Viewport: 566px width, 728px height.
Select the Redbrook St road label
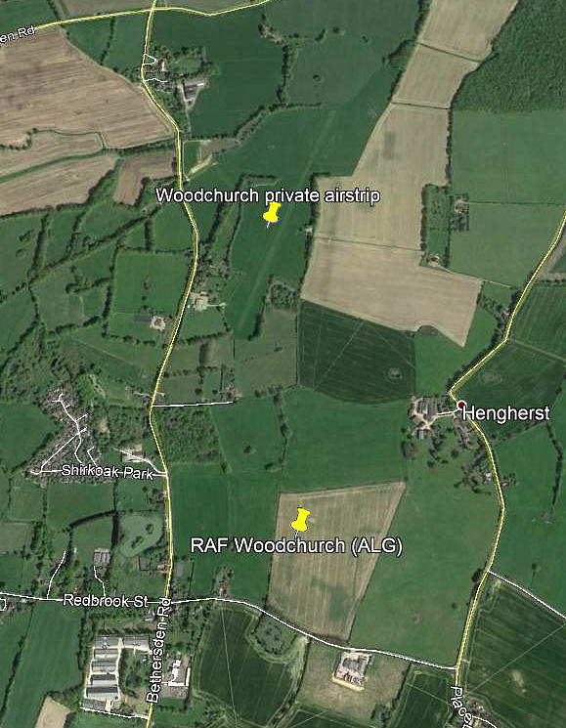point(106,601)
